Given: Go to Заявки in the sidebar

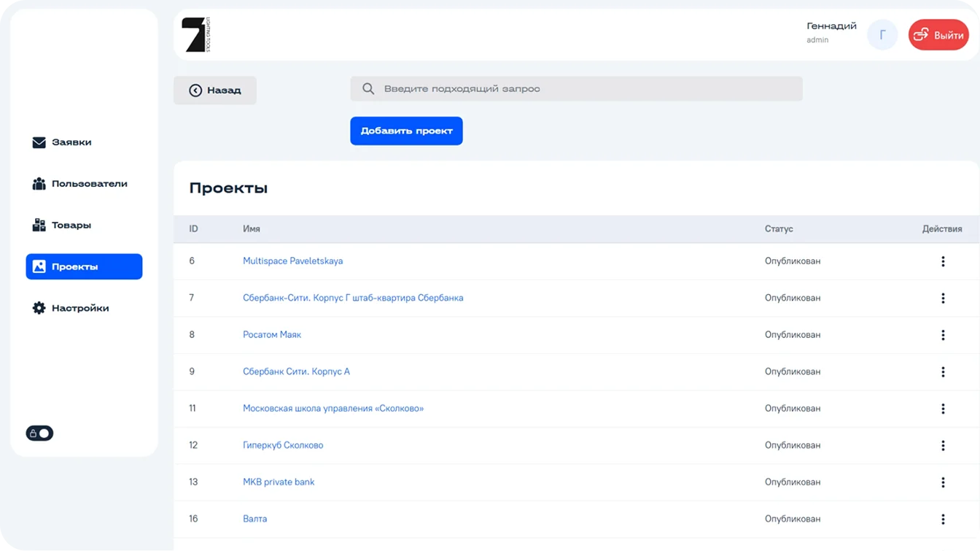Looking at the screenshot, I should [71, 142].
